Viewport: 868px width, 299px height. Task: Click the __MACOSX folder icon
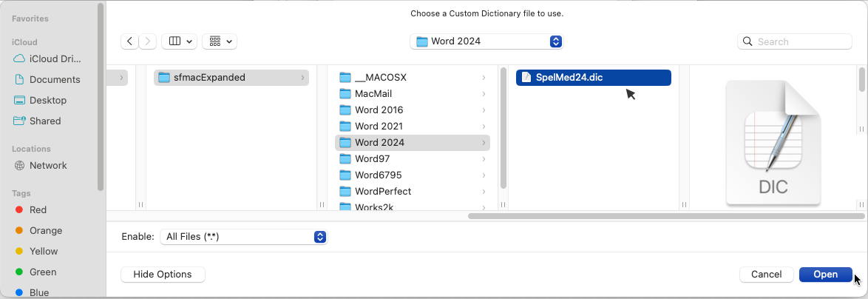[x=345, y=78]
